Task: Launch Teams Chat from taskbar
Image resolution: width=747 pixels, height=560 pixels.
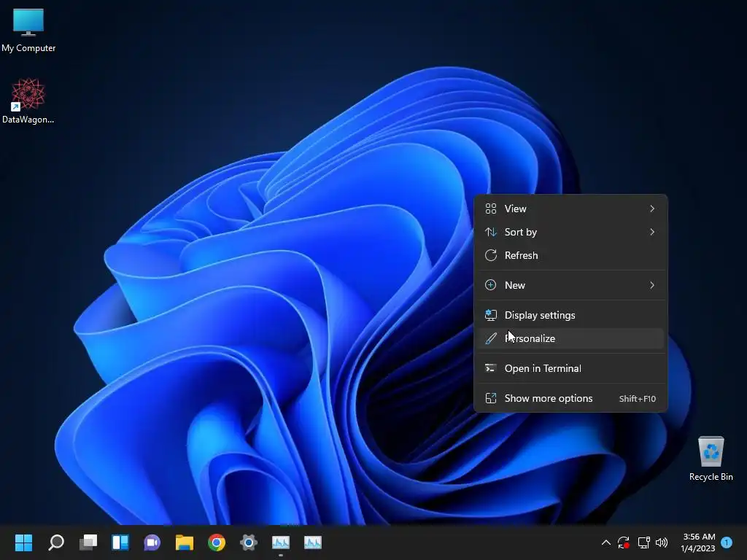Action: click(152, 542)
